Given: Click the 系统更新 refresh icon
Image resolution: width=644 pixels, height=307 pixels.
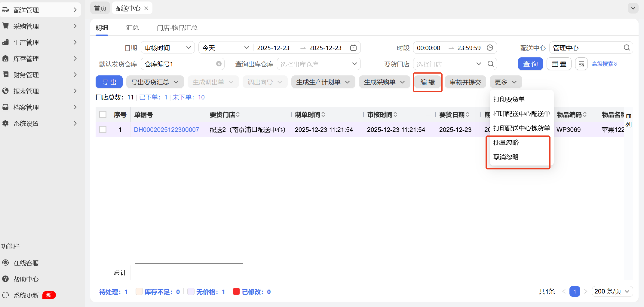Looking at the screenshot, I should click(5, 295).
